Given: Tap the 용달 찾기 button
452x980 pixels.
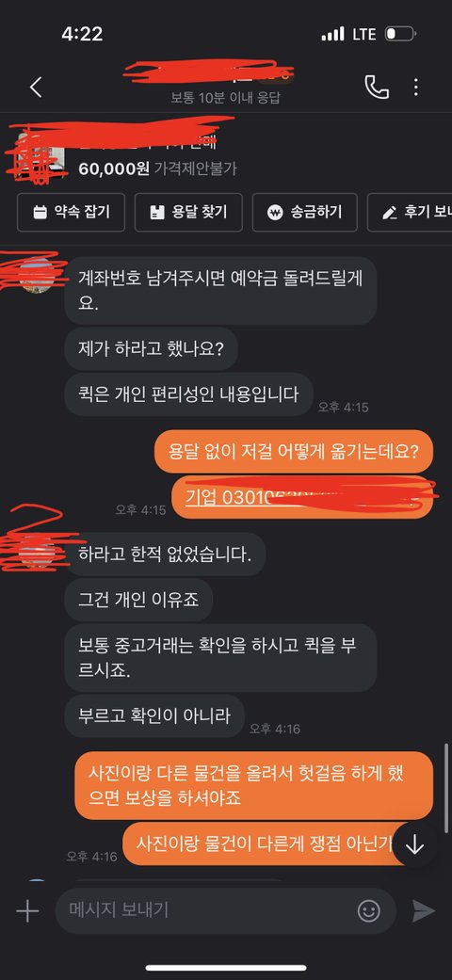Looking at the screenshot, I should click(188, 213).
